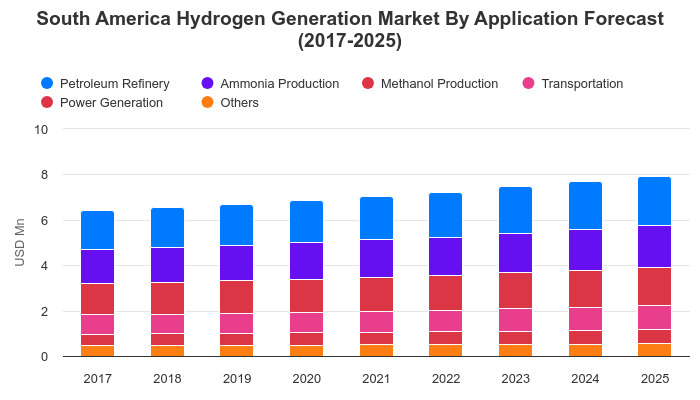700x400 pixels.
Task: Toggle the Transportation legend label
Action: coord(582,84)
